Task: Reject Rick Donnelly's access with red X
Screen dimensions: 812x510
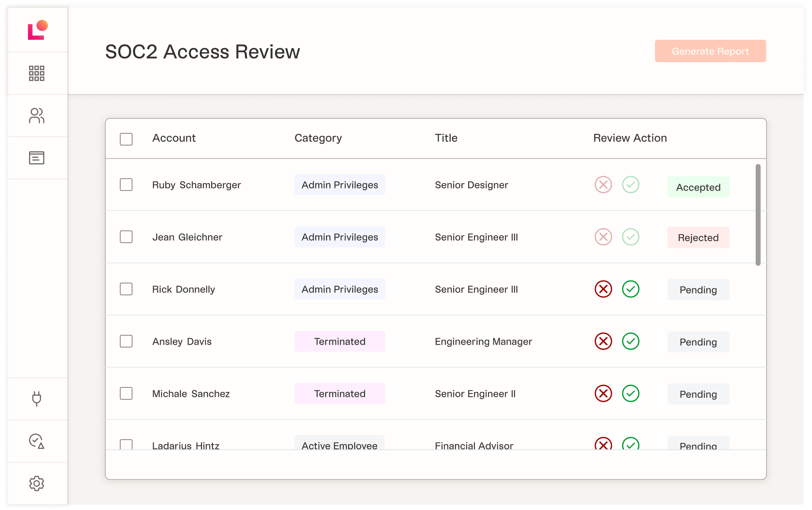Action: point(603,289)
